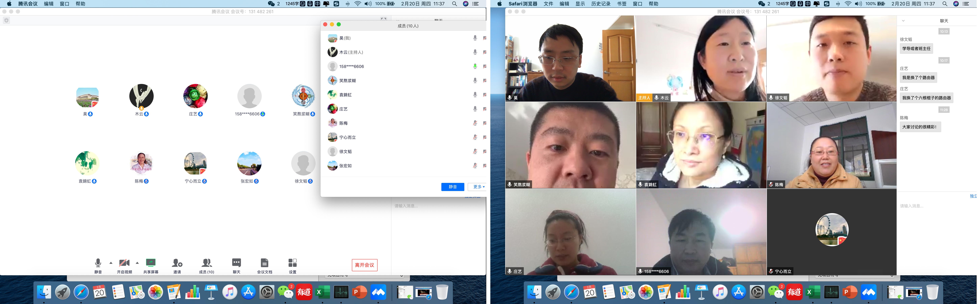Open the red 有道 app in the left dock
Viewport: 980px width, 304px height.
[304, 292]
